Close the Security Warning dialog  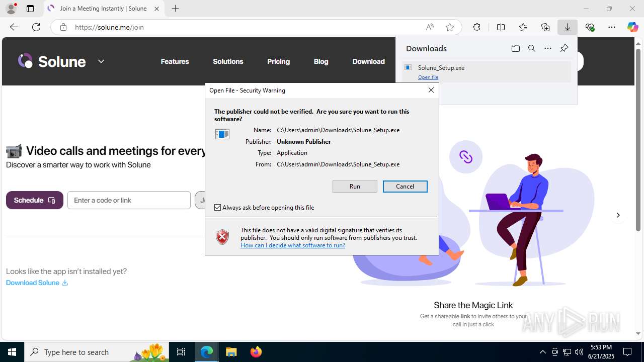[x=431, y=90]
